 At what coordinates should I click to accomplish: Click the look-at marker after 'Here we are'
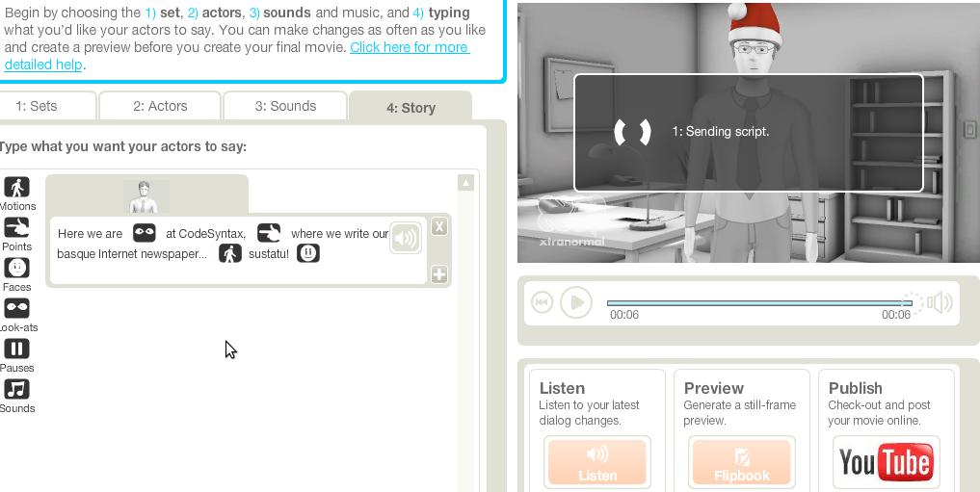(145, 233)
